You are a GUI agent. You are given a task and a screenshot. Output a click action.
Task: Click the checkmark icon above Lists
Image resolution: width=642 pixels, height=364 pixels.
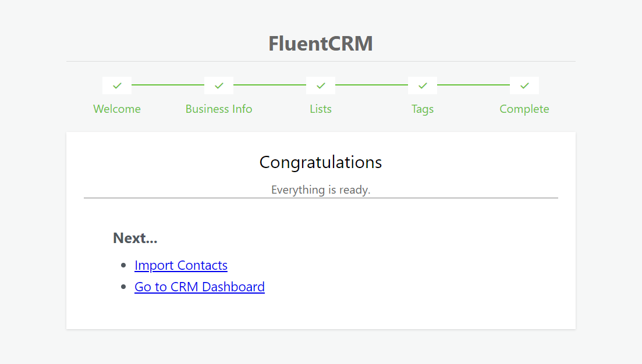(320, 85)
